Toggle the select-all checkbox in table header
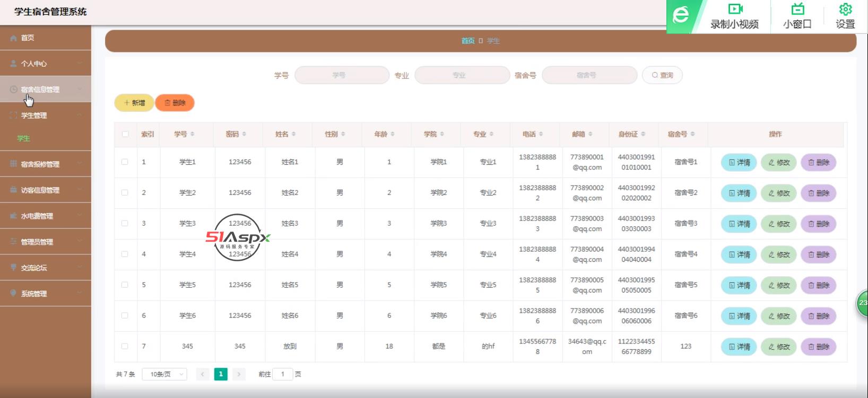Screen dimensions: 868x398 pos(125,135)
